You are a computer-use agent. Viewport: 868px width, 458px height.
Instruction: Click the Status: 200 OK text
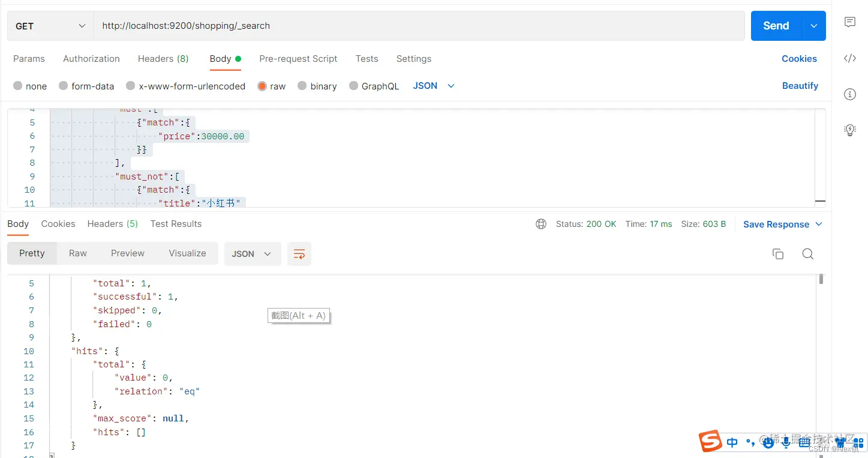[x=586, y=224]
